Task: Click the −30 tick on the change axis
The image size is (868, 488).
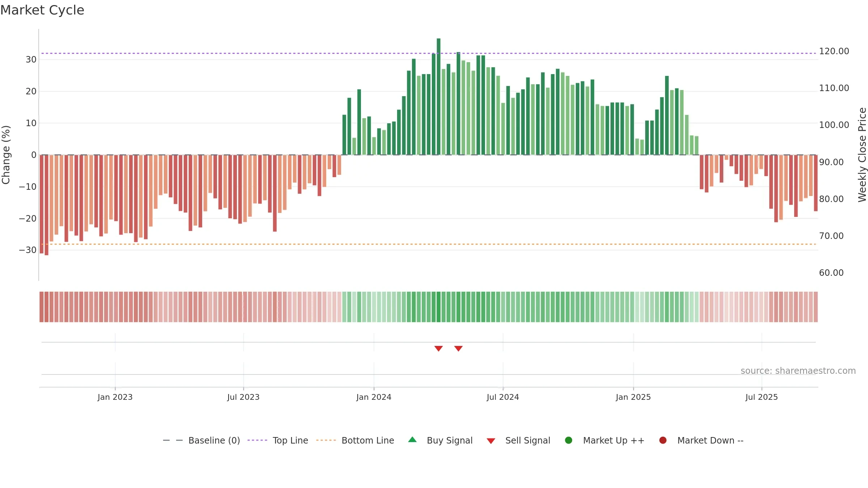Action: click(28, 250)
